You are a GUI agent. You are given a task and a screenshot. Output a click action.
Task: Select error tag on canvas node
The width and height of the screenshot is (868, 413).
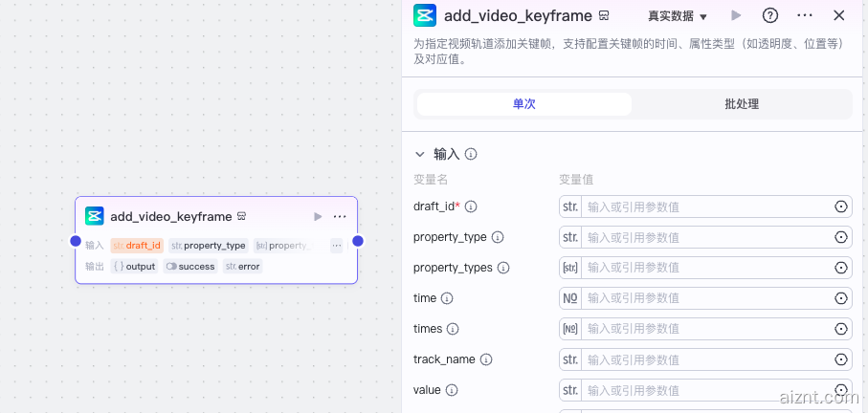tap(243, 267)
